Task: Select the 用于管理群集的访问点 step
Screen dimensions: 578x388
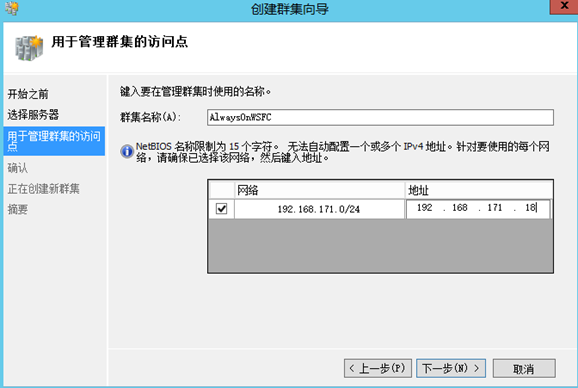Action: pos(54,141)
